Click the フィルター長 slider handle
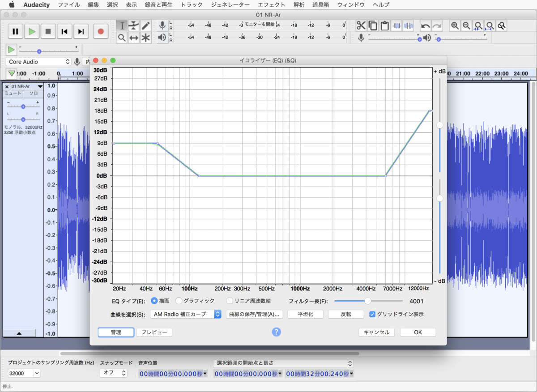This screenshot has height=392, width=537. [x=368, y=301]
